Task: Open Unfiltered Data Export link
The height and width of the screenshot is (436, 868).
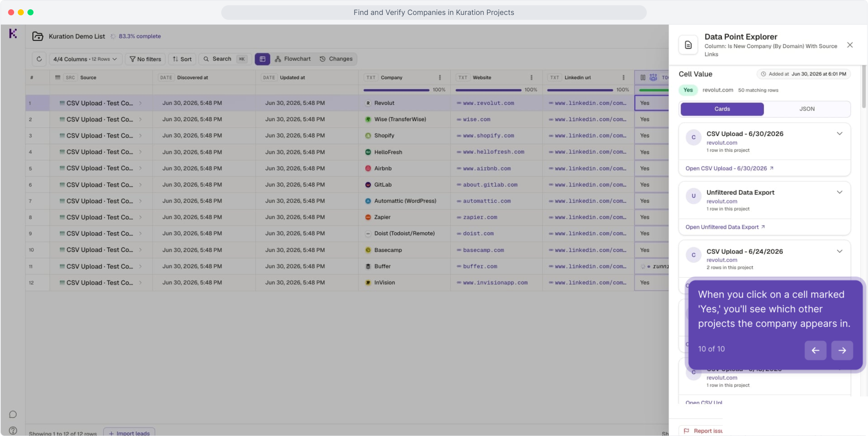Action: point(725,227)
